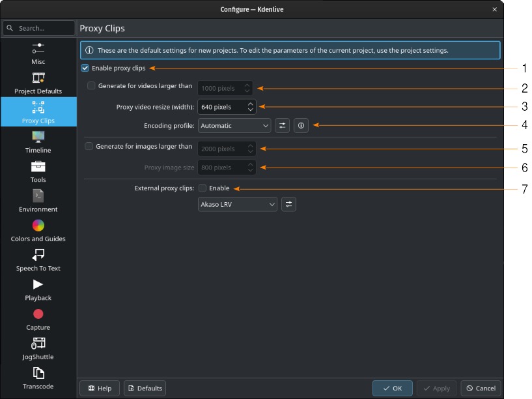Click the Proxy video resize (width) label
The image size is (532, 399).
155,107
